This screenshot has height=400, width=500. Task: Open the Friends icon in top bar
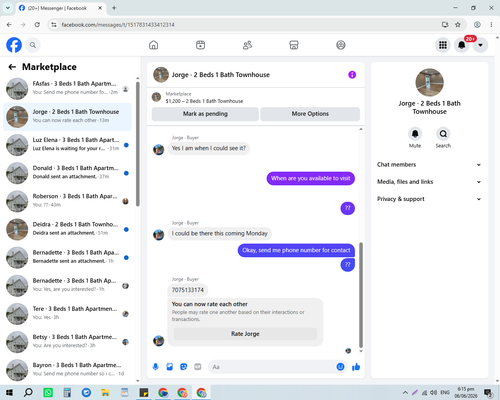tap(247, 45)
